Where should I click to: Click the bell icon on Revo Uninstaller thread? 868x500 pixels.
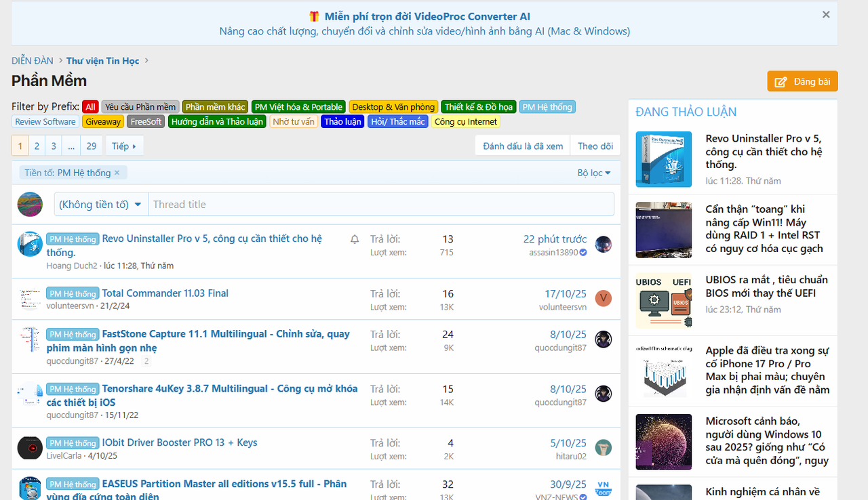[355, 239]
